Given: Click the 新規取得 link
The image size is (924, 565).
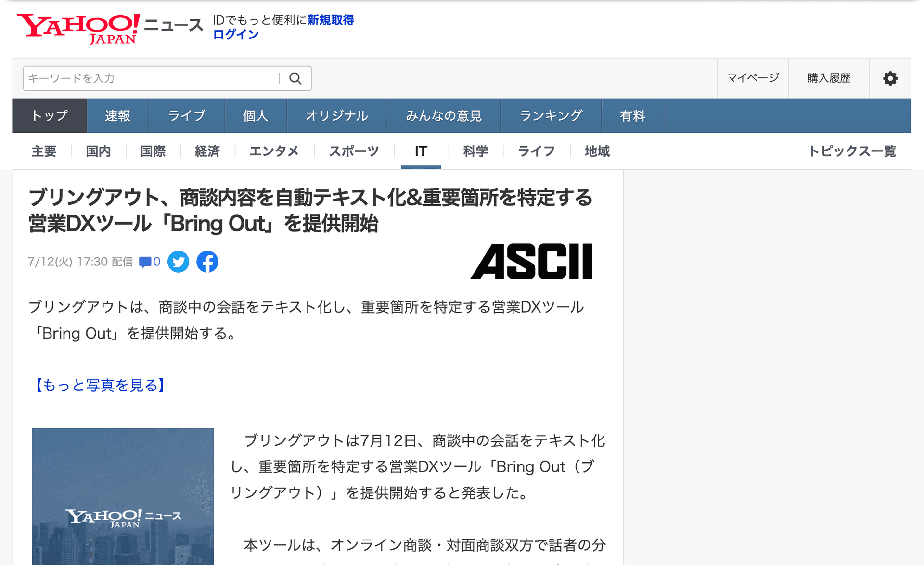Looking at the screenshot, I should (331, 20).
